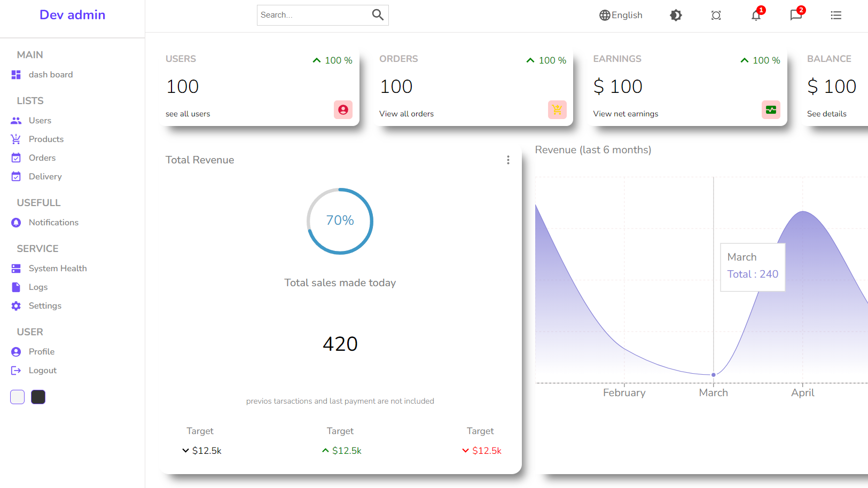Screen dimensions: 868x488
Task: Switch to dark theme with the black swatch
Action: click(38, 397)
